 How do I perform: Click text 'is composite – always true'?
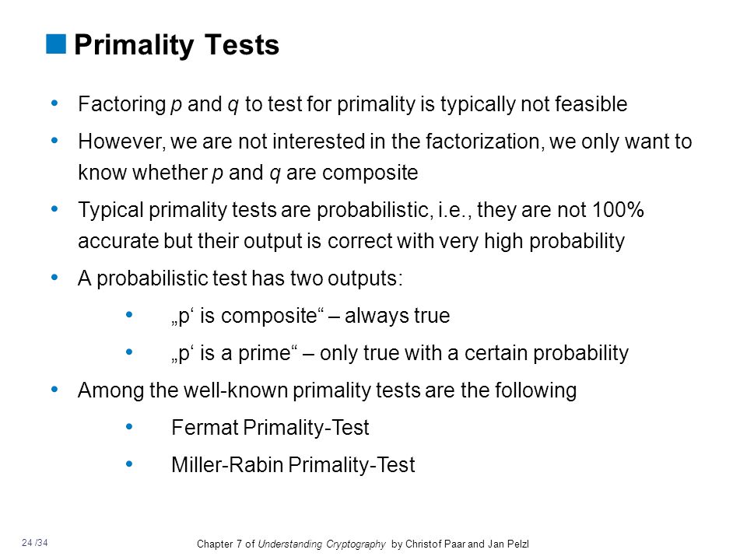pyautogui.click(x=310, y=316)
